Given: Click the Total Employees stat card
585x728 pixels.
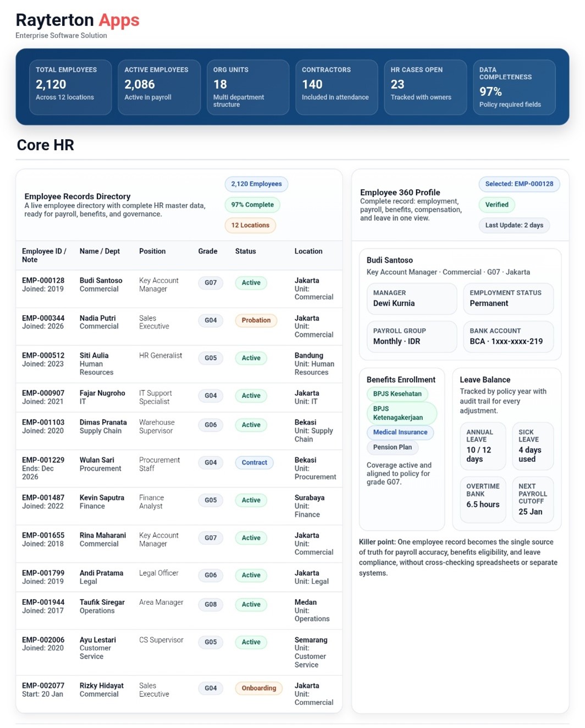Looking at the screenshot, I should [x=70, y=87].
